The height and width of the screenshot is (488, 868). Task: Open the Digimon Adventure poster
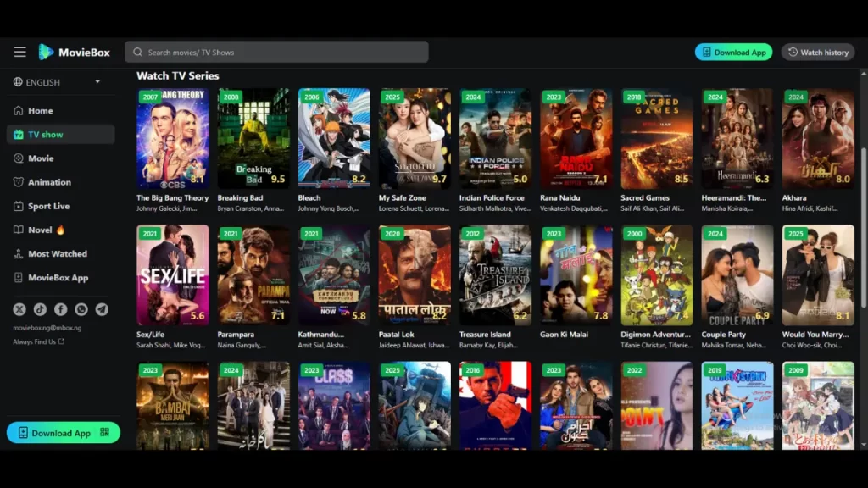click(x=657, y=275)
